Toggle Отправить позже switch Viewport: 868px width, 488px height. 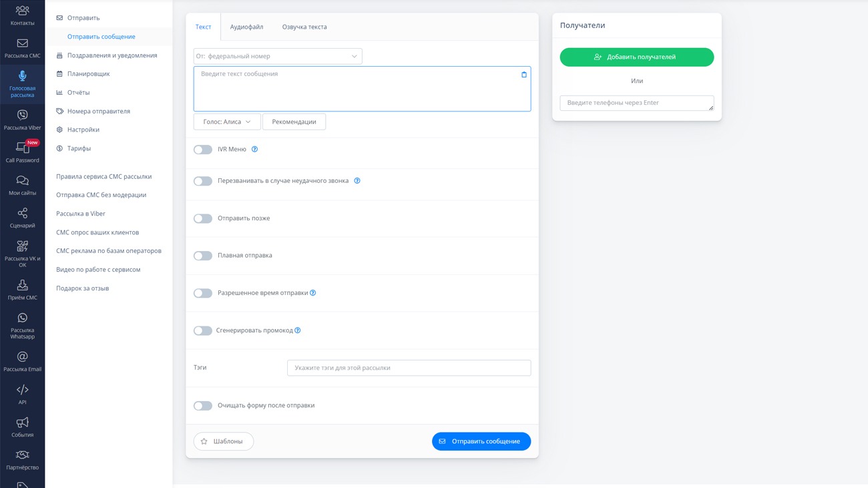(203, 218)
